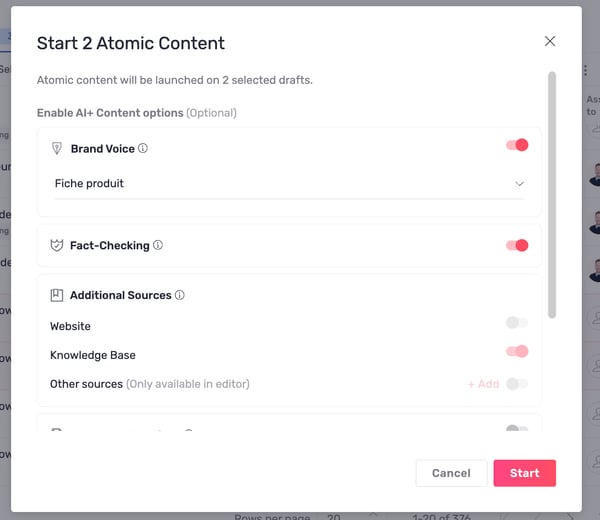Turn off the Fact-Checking toggle
600x520 pixels.
(x=516, y=246)
